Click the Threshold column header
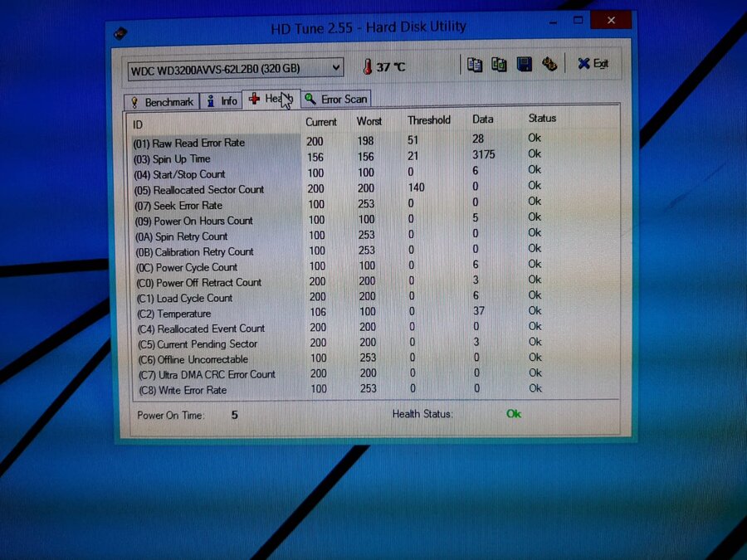Screen dimensions: 747x560 pos(429,120)
